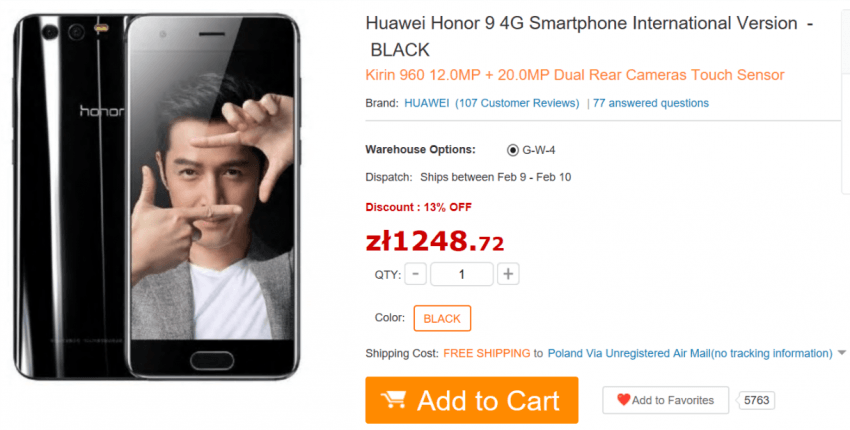View the 107 Customer Reviews link
Image resolution: width=850 pixels, height=430 pixels.
pos(517,103)
